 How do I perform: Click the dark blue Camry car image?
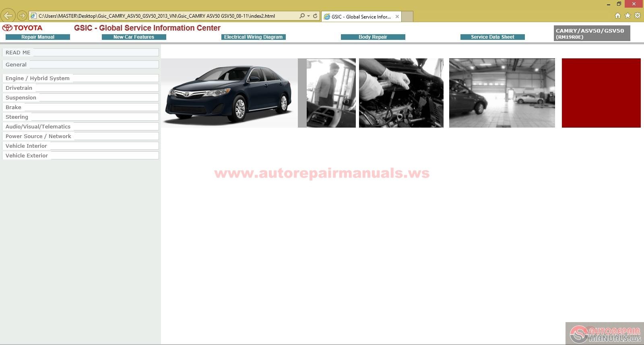(x=229, y=93)
